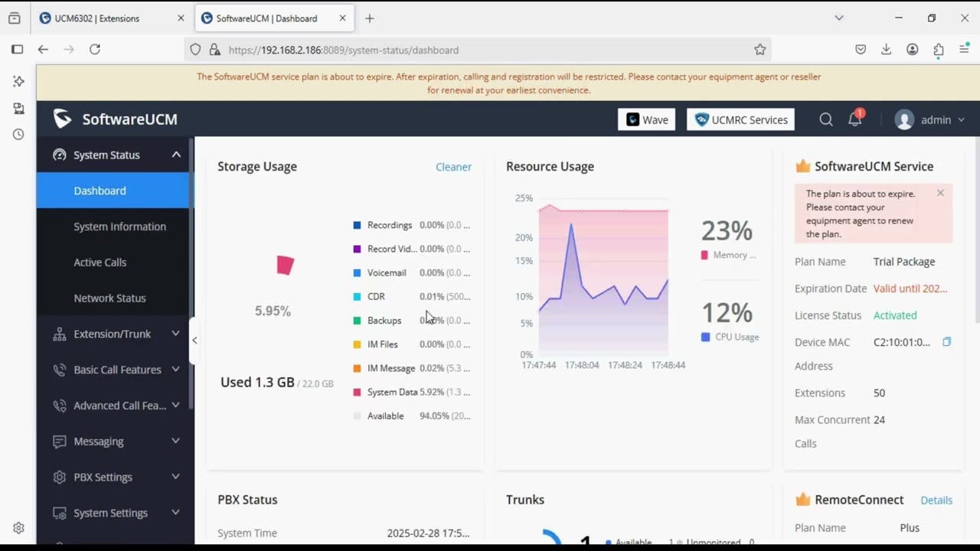Close the UCM6302 Extensions tab

pos(181,18)
